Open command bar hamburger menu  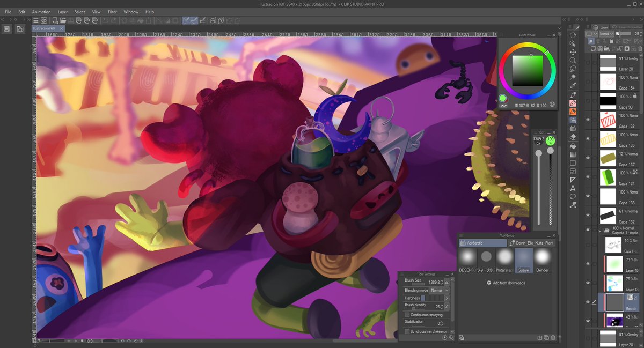pos(35,20)
